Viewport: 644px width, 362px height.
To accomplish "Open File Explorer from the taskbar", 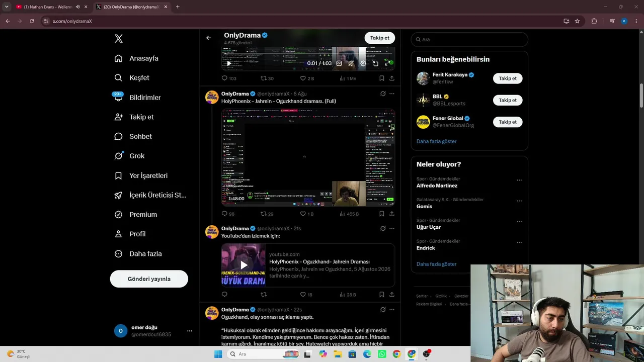I will (x=338, y=354).
